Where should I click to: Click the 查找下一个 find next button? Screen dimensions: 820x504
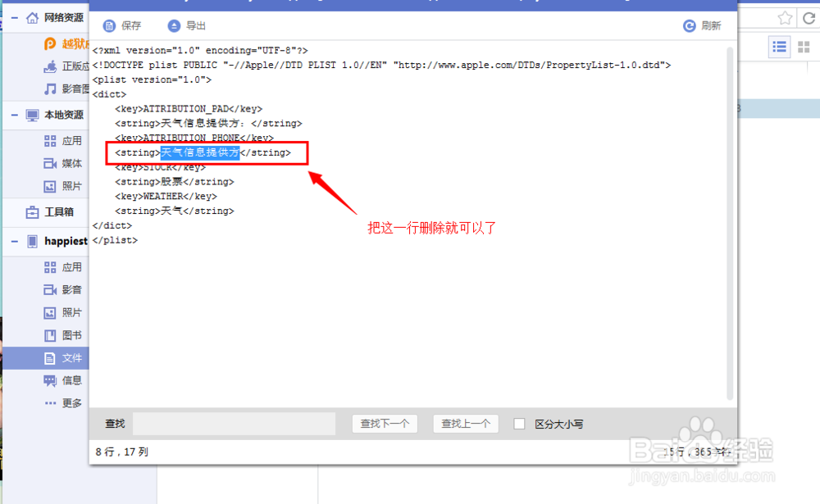click(385, 424)
